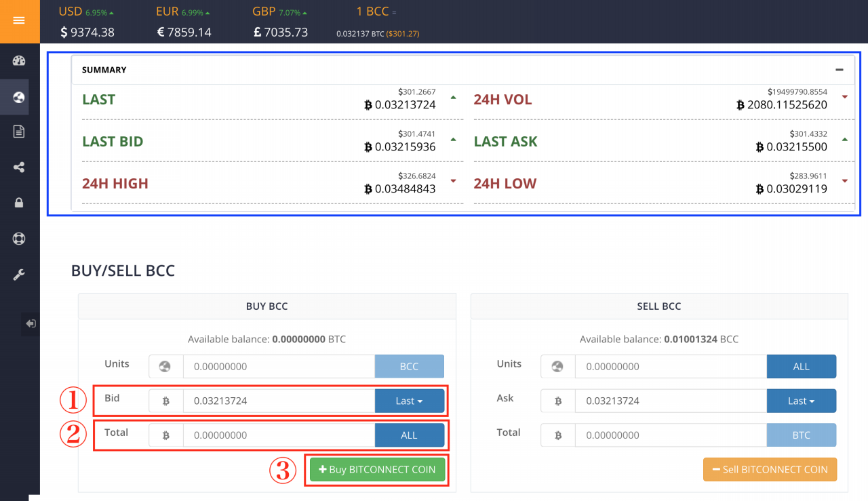Open the Bid 'Last' dropdown in Buy BCC
Screen dimensions: 868x501
click(x=410, y=401)
